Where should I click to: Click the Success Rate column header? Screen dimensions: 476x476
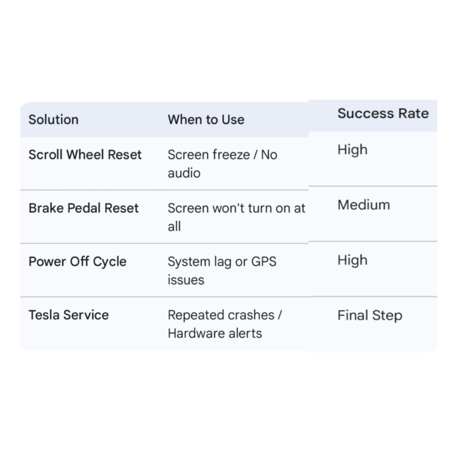click(383, 113)
